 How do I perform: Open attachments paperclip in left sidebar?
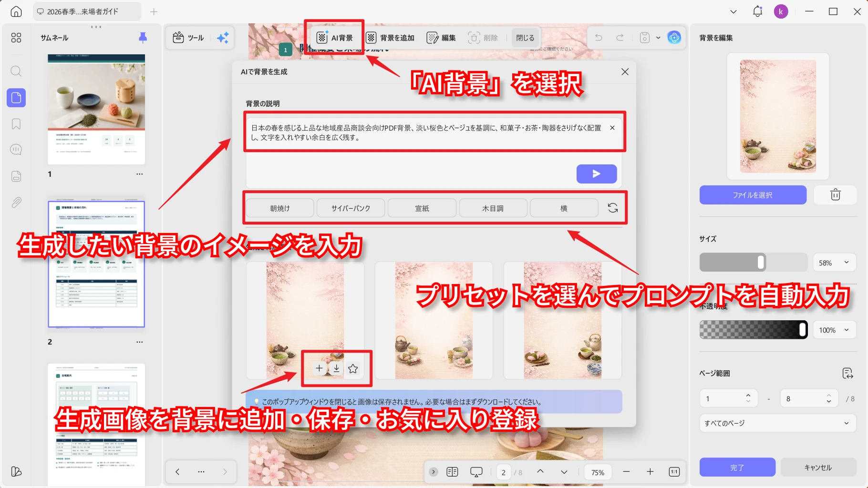(16, 203)
